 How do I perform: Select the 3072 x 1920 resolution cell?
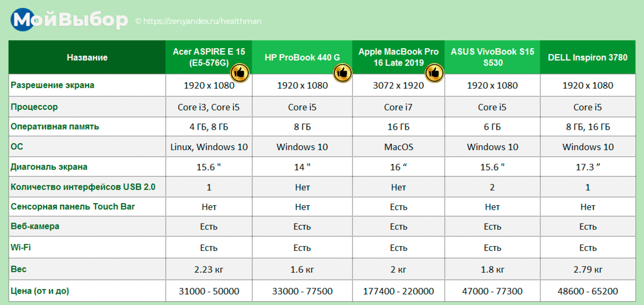pos(398,85)
